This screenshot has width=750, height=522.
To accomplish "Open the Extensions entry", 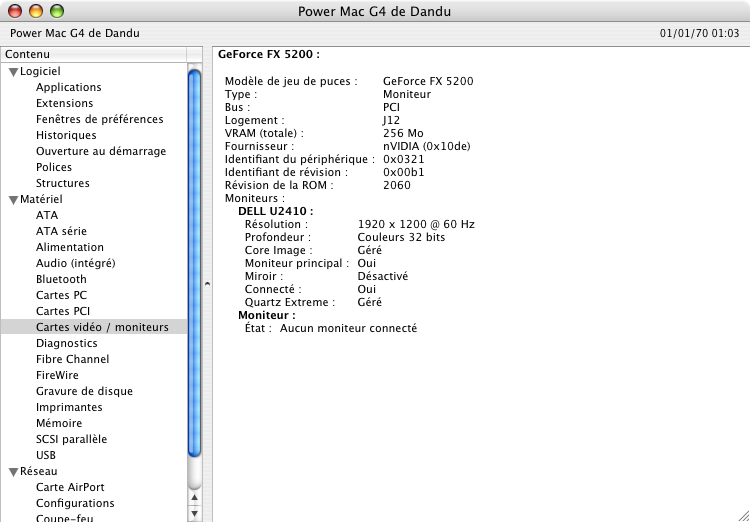I will (x=64, y=103).
